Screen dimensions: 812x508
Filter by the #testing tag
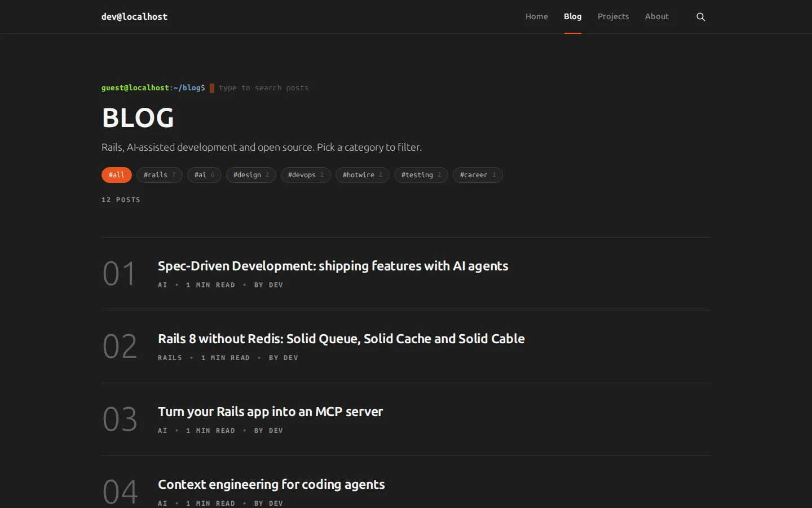tap(421, 175)
